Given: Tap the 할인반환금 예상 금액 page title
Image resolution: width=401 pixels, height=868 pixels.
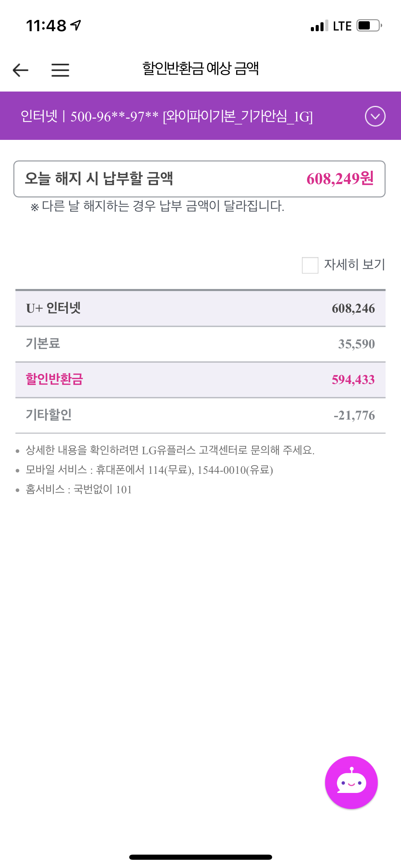Looking at the screenshot, I should (x=200, y=69).
